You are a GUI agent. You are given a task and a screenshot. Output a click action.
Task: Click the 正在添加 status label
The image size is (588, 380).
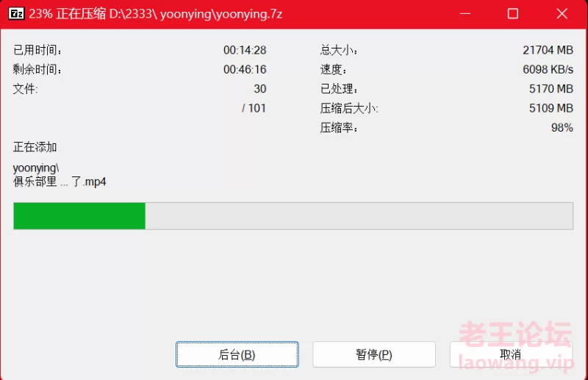(35, 147)
